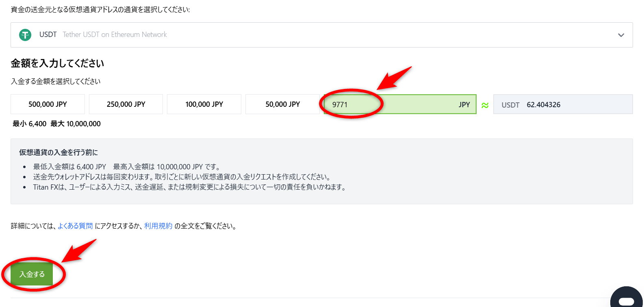Click the 金額を入力してください heading
644x307 pixels.
coord(57,63)
